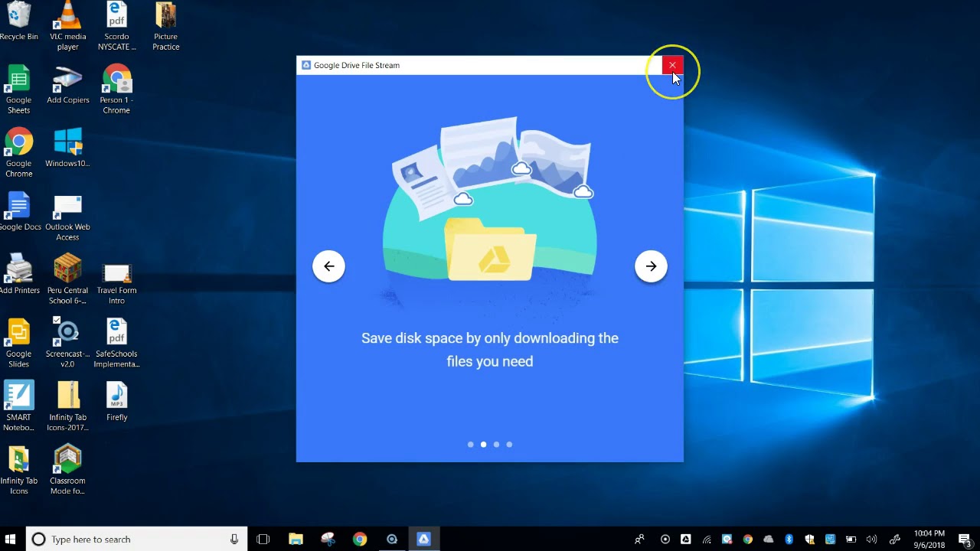Open SafeSchools Implementation PDF on desktop
The width and height of the screenshot is (980, 551).
[116, 344]
